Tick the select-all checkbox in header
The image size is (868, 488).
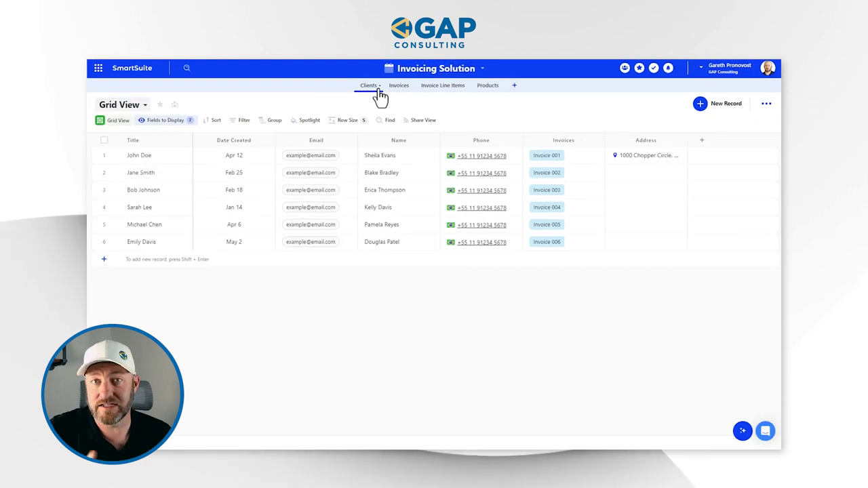tap(104, 140)
